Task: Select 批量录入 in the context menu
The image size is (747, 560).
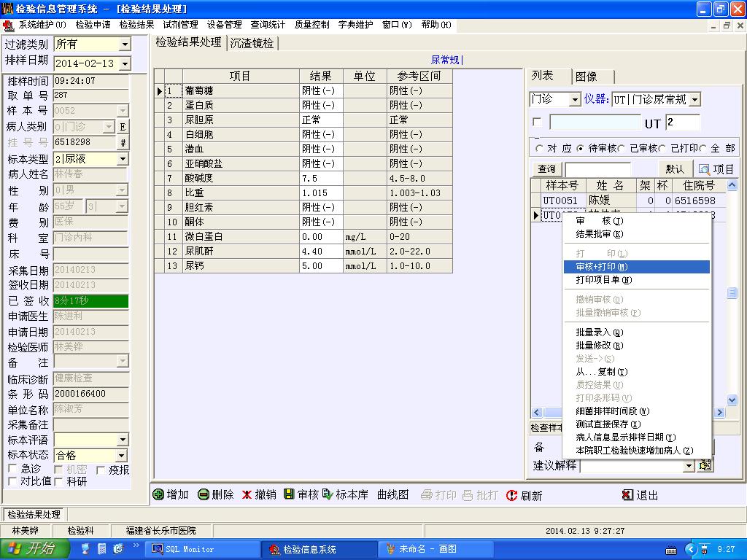Action: (636, 332)
